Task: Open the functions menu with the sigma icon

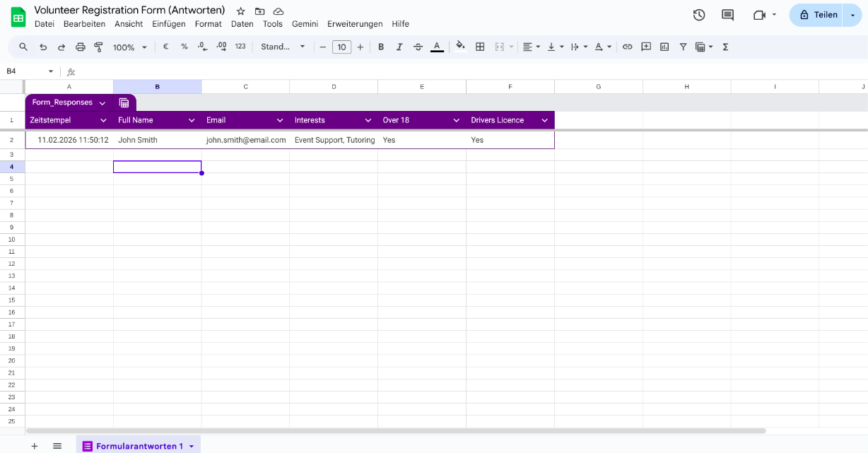Action: 725,47
